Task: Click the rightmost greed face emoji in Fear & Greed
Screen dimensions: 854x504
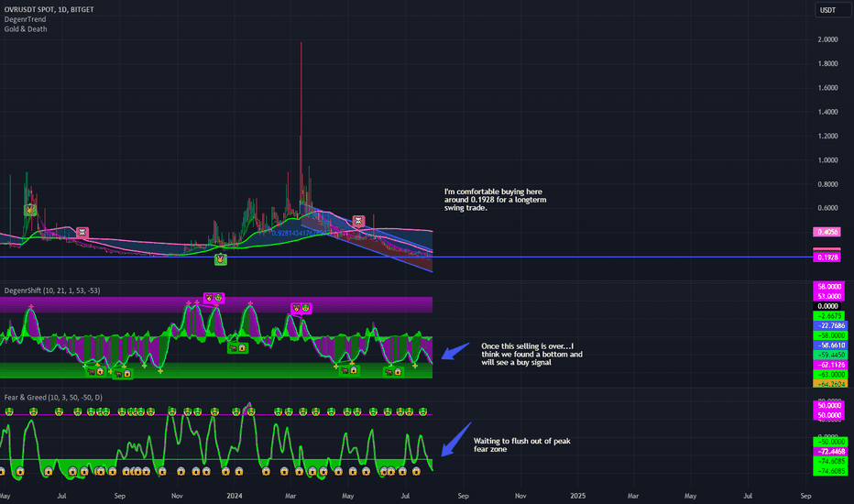Action: tap(422, 412)
